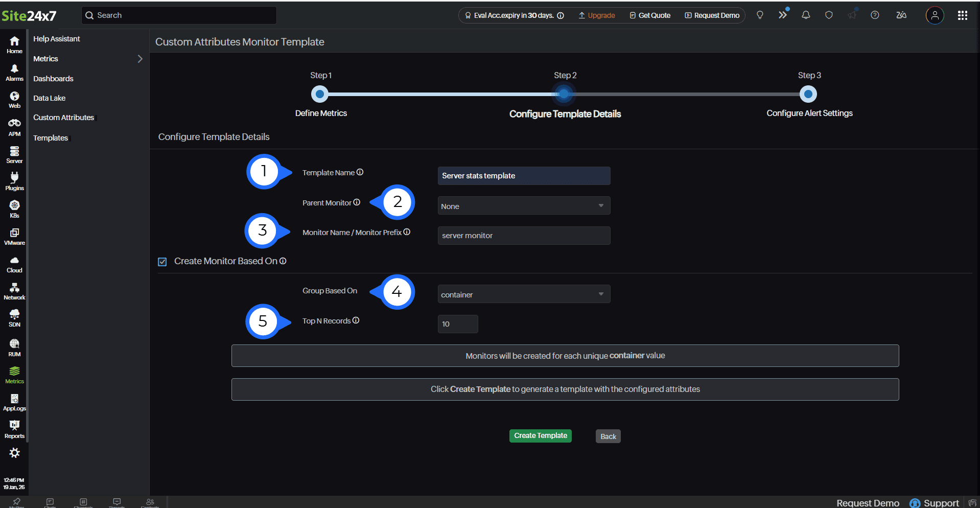Uncheck the Create Monitor Based On checkbox

pyautogui.click(x=162, y=262)
